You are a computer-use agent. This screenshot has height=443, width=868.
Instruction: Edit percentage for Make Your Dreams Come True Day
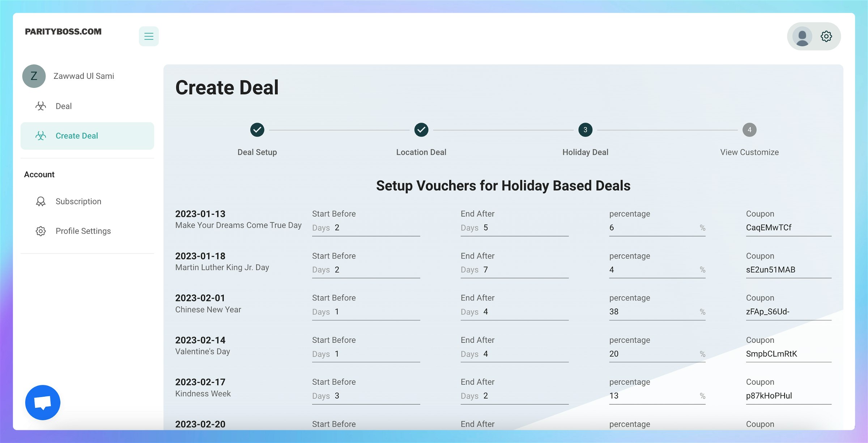click(653, 228)
